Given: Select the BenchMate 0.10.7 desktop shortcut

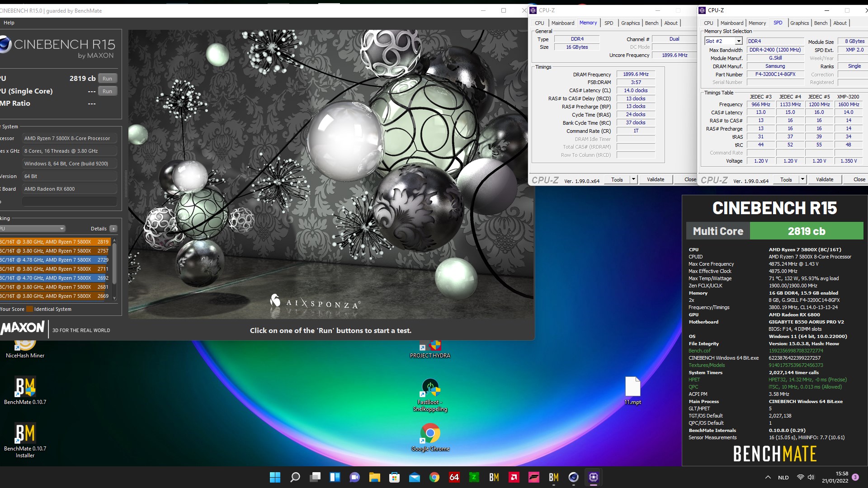Looking at the screenshot, I should click(25, 390).
